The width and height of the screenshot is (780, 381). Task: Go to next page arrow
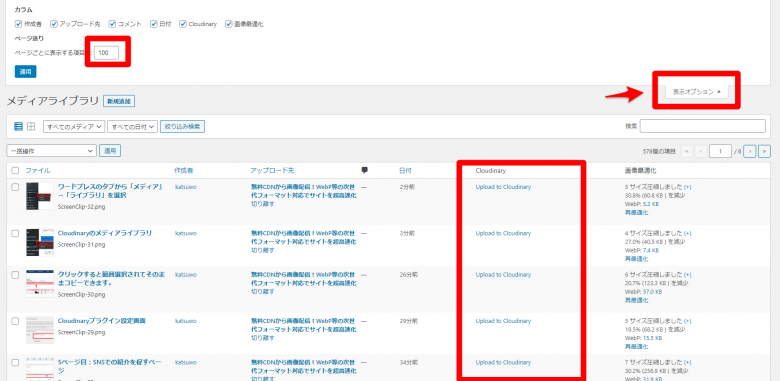751,151
